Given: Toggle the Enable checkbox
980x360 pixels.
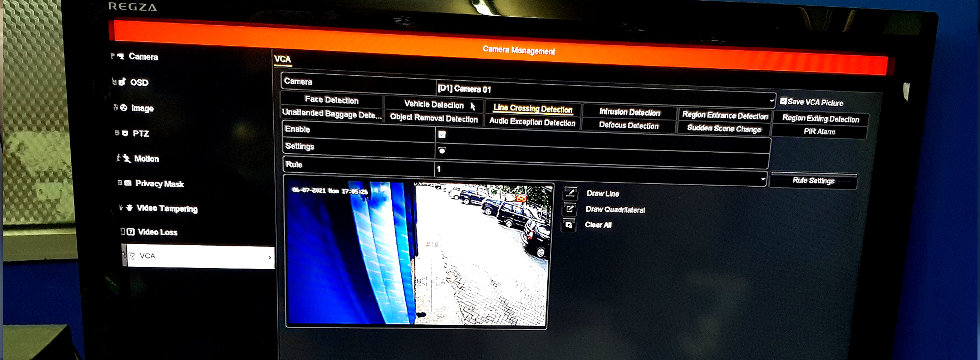Looking at the screenshot, I should click(442, 134).
